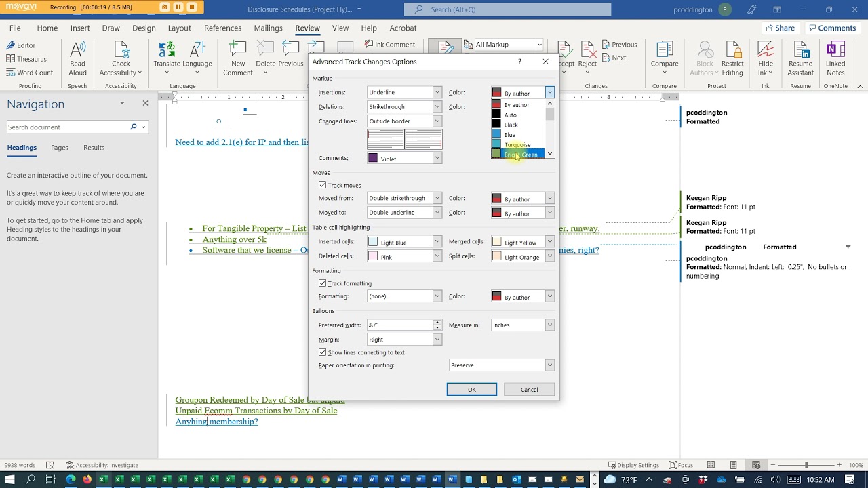
Task: Confirm the dialog with OK
Action: click(x=472, y=390)
